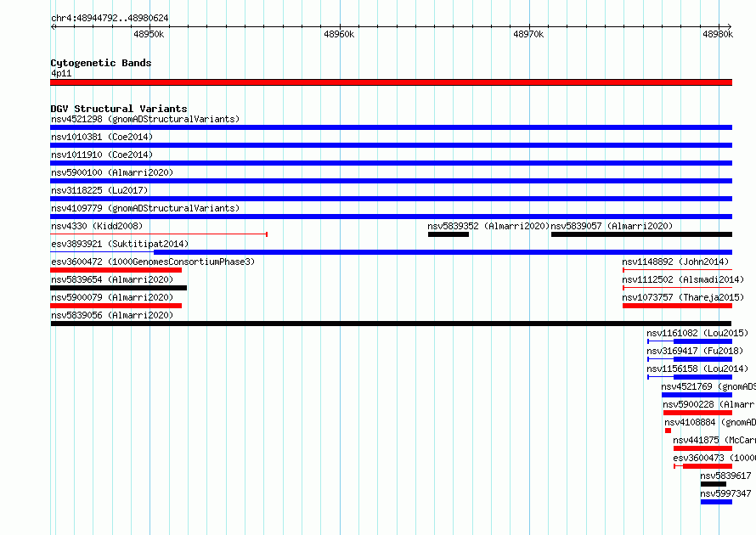
Task: Open nsv4109779 (gnomADStructuralVariants) label
Action: (145, 208)
